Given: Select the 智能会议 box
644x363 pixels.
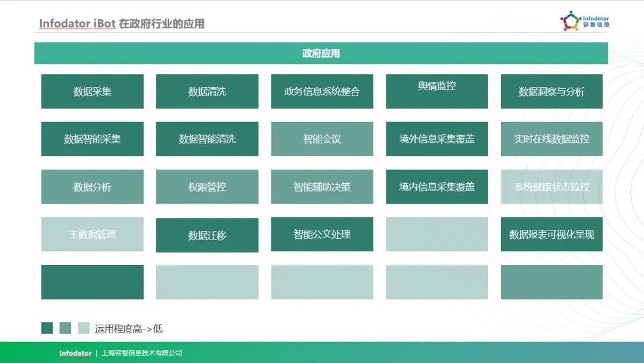Looking at the screenshot, I should pyautogui.click(x=322, y=139).
